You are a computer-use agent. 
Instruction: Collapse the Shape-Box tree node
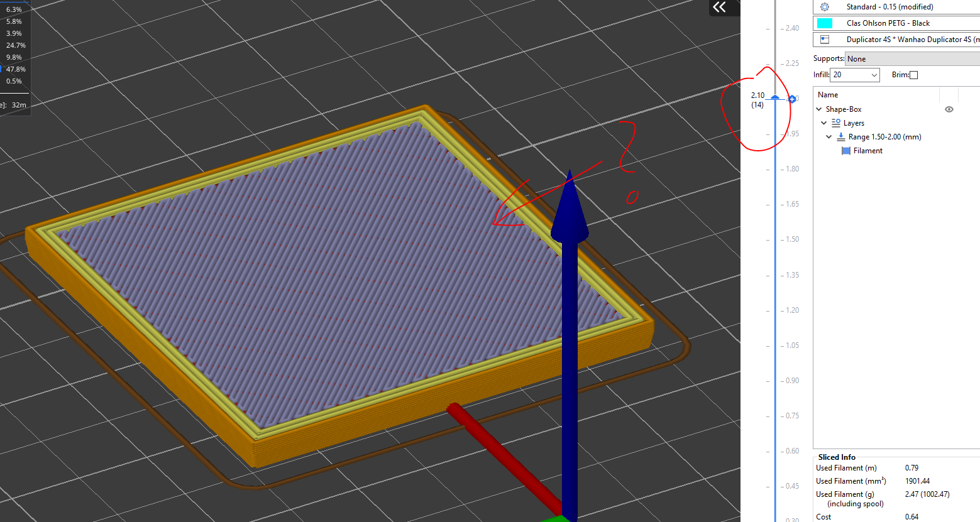[x=819, y=109]
